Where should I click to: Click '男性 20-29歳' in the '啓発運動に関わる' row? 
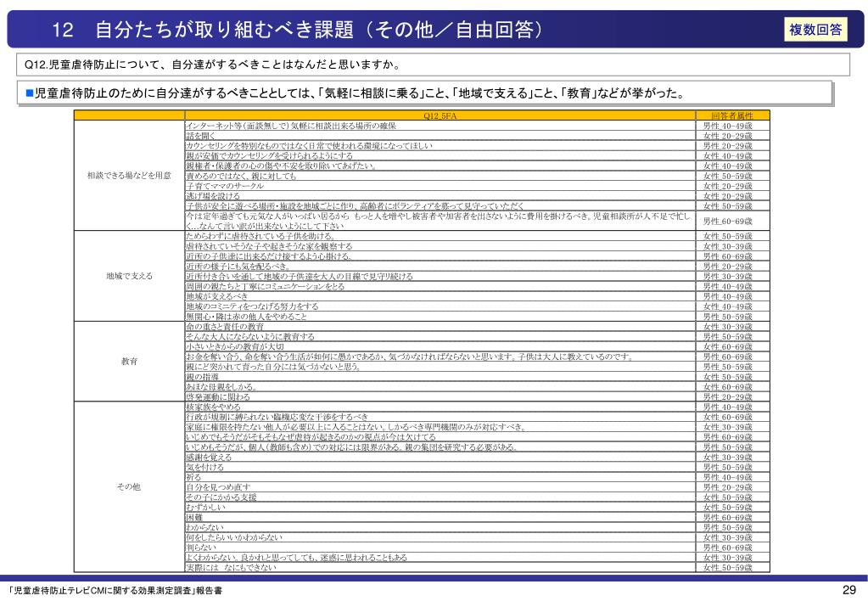[x=727, y=396]
